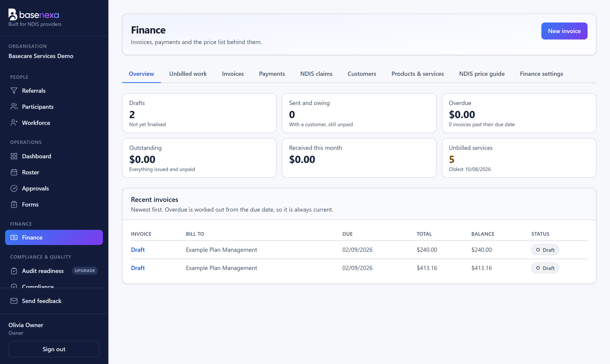Open the Unbilled services card
Image resolution: width=610 pixels, height=364 pixels.
(x=519, y=158)
